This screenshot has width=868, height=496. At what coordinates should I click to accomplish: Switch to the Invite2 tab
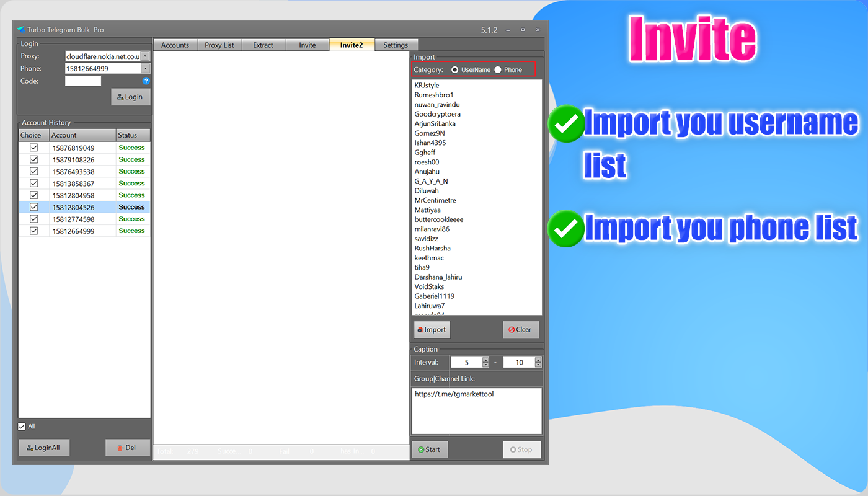[352, 45]
